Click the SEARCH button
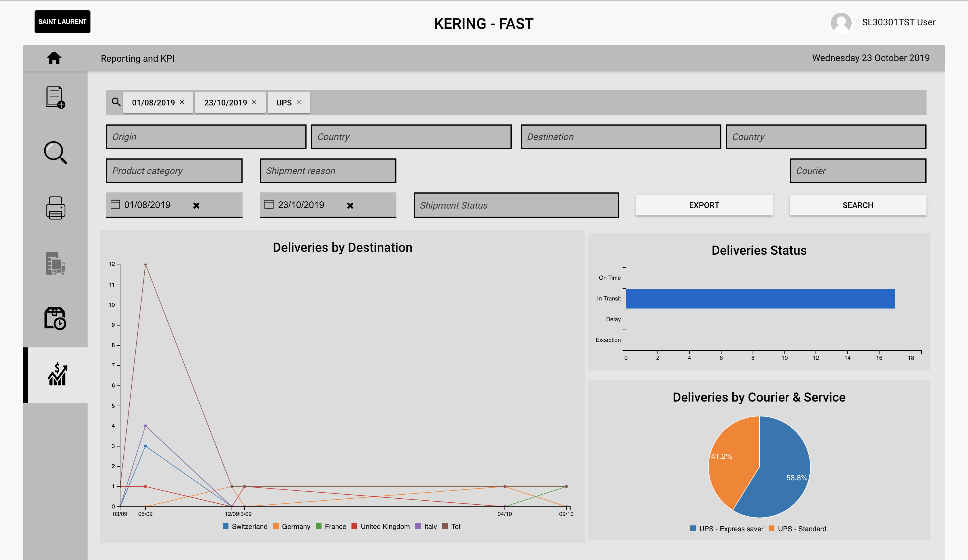 pyautogui.click(x=858, y=205)
